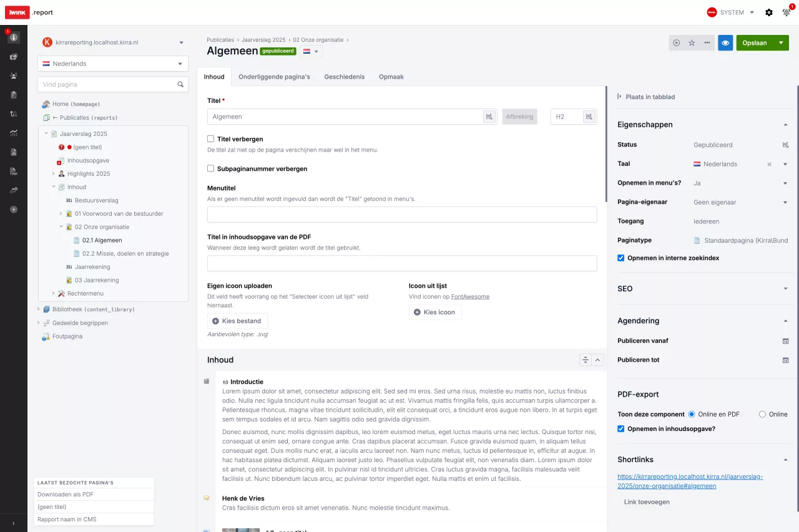Screen dimensions: 799x532
Task: Open the notifications bell
Action: tap(786, 12)
